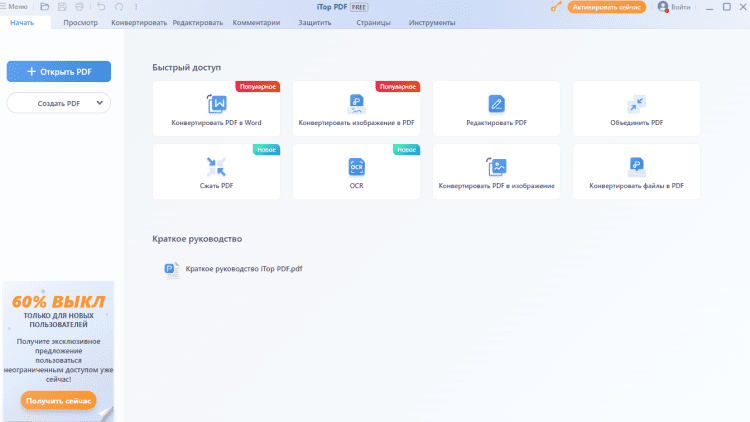Expand the quick toolbar customize dots

tap(137, 7)
